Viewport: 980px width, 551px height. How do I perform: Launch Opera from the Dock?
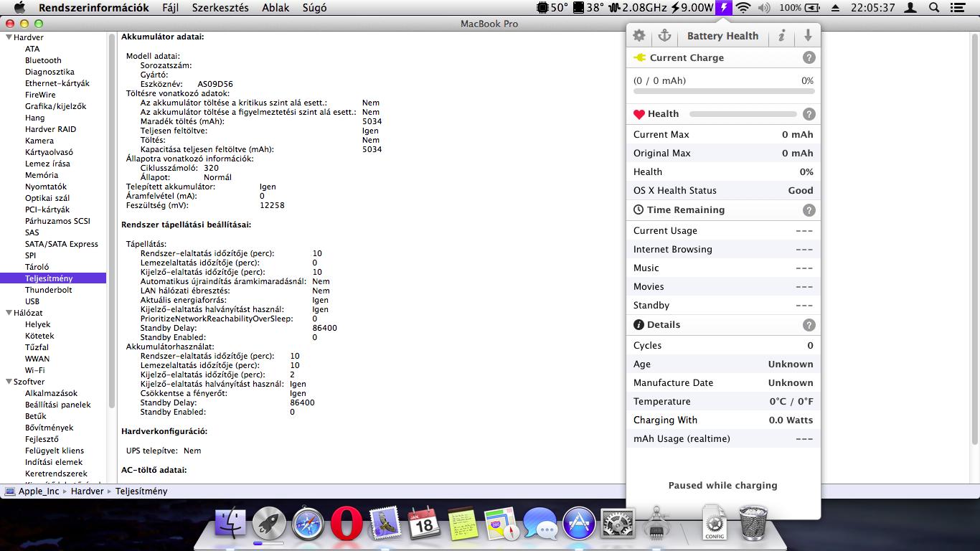[347, 523]
